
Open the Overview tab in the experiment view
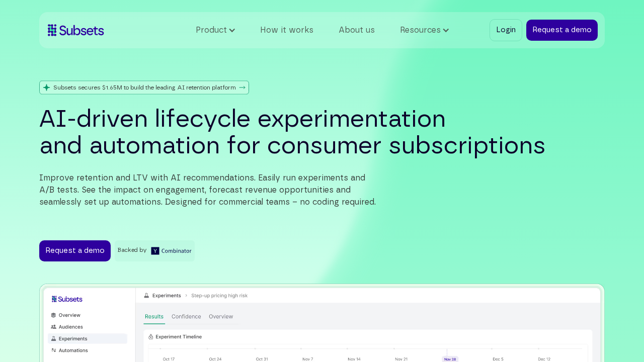pos(221,316)
